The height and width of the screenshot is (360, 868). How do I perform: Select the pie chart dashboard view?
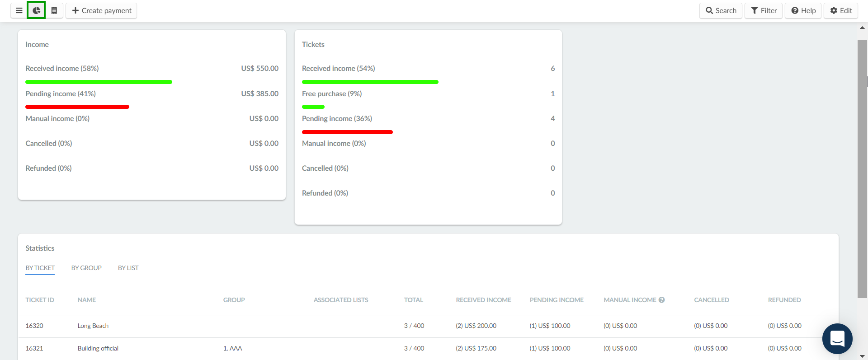[36, 10]
